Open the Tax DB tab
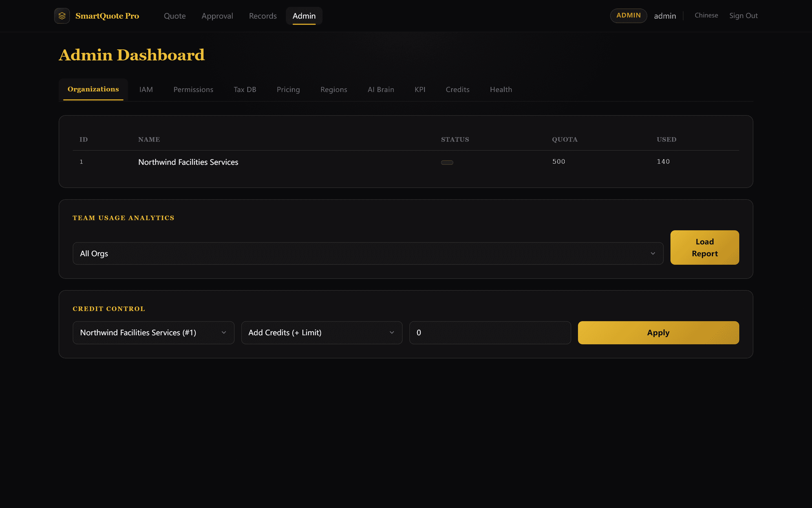 (x=245, y=89)
